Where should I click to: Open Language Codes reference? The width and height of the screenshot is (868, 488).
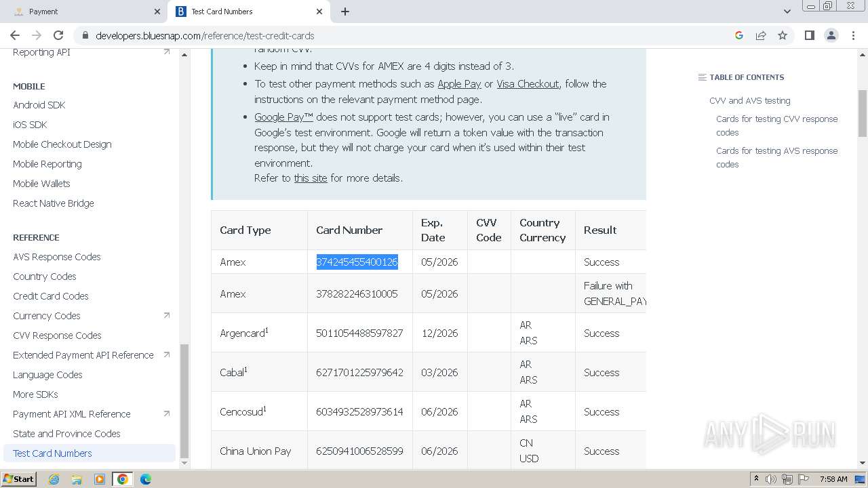47,375
